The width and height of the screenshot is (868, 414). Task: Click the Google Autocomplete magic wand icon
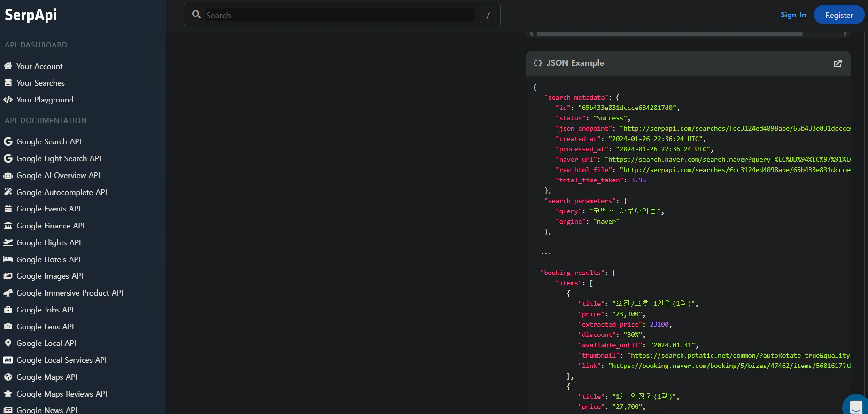coord(8,192)
